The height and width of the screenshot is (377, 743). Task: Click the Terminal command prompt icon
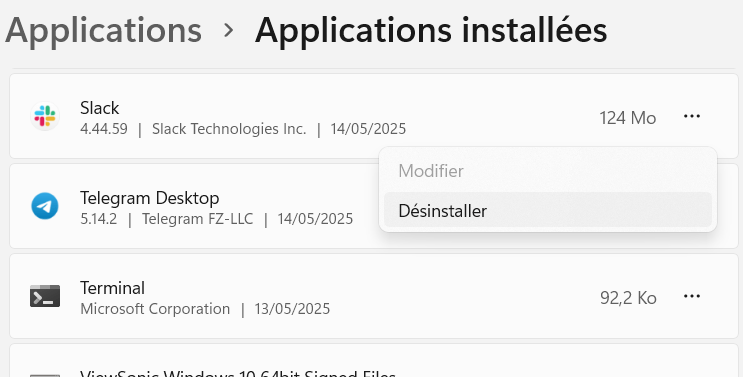[45, 296]
